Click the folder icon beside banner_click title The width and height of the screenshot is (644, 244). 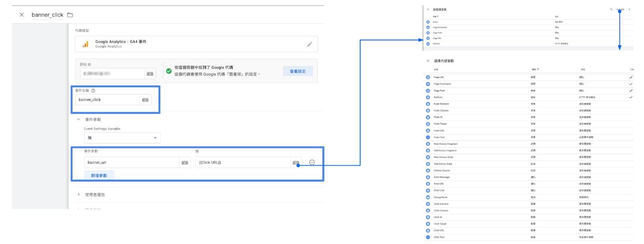point(70,15)
